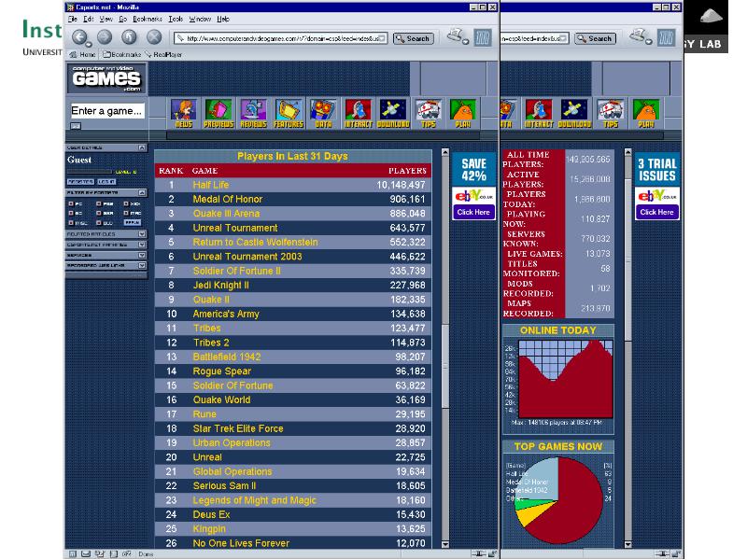Open the Tools menu
747x560 pixels.
(176, 19)
